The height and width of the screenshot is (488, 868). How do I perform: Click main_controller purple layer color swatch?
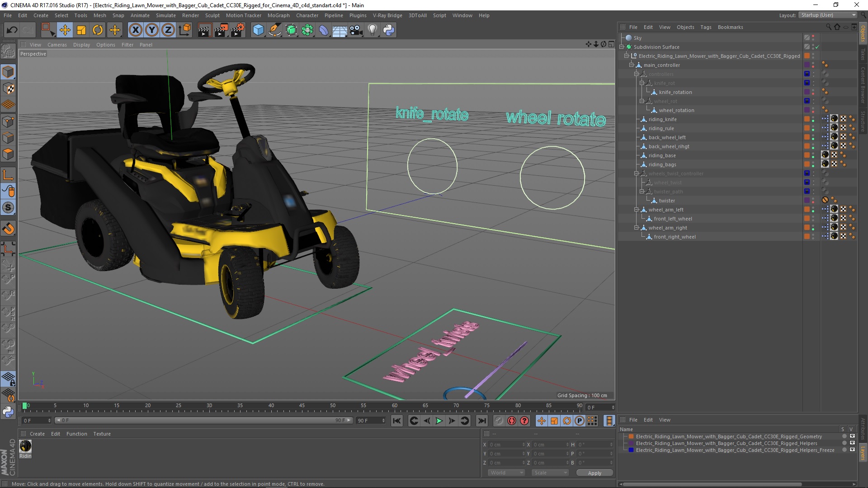click(x=807, y=65)
